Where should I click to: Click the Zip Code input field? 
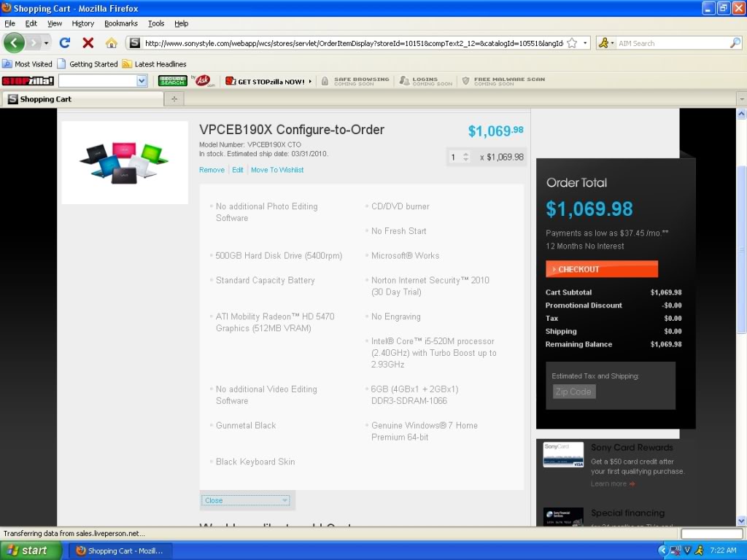click(x=573, y=392)
